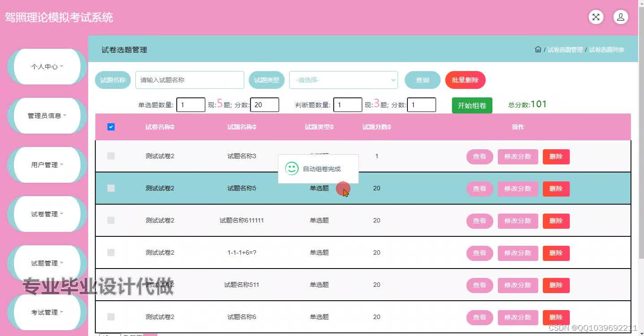Modify score for 试题名称6 row
The image size is (644, 336).
518,318
